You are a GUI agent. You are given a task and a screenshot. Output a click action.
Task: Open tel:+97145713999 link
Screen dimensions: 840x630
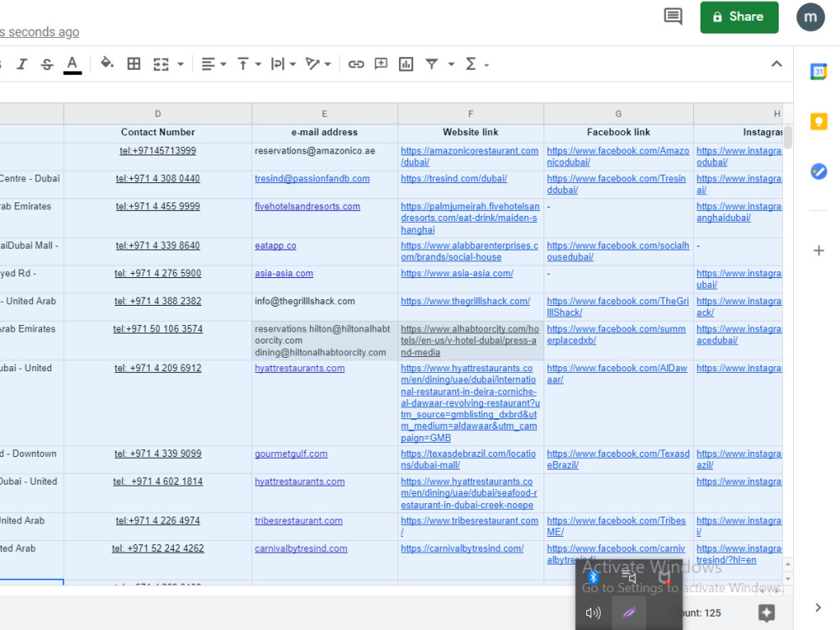point(158,151)
